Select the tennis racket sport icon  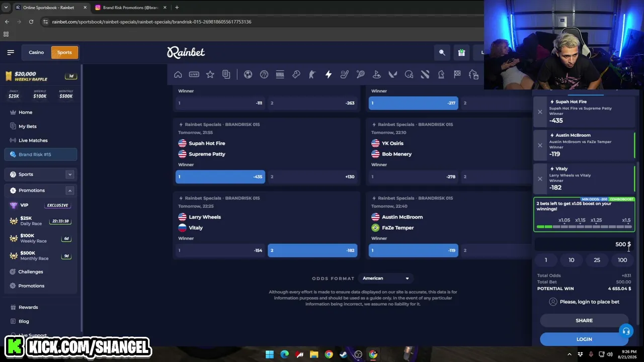(x=361, y=74)
